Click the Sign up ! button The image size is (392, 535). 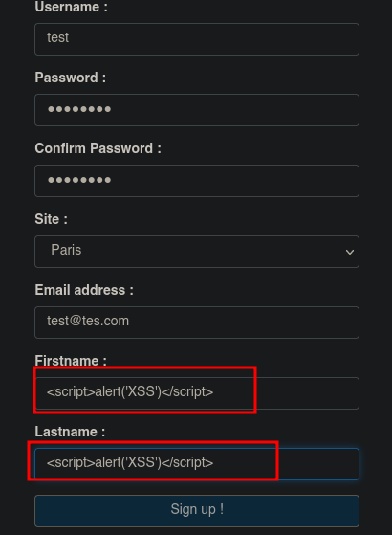pyautogui.click(x=197, y=511)
